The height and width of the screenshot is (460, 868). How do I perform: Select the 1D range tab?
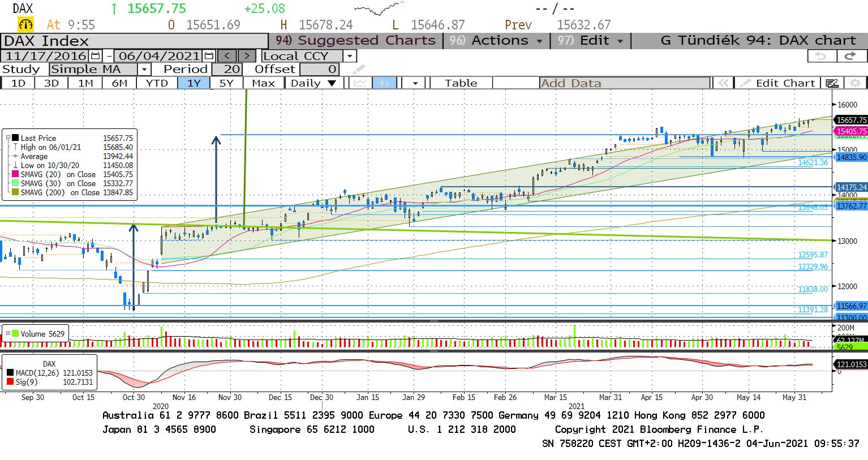(18, 83)
